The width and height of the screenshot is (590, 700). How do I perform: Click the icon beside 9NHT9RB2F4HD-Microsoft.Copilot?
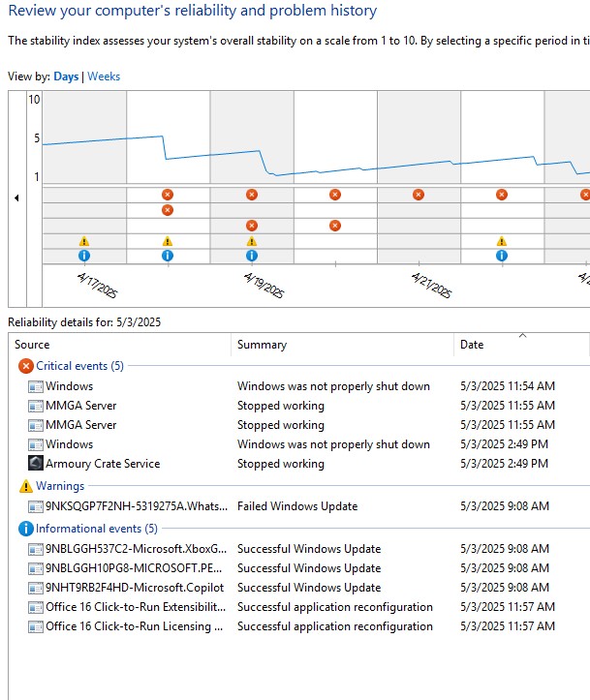tap(35, 588)
